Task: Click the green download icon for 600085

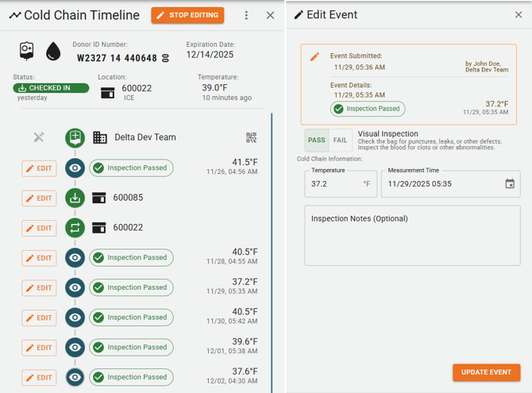Action: pos(75,198)
